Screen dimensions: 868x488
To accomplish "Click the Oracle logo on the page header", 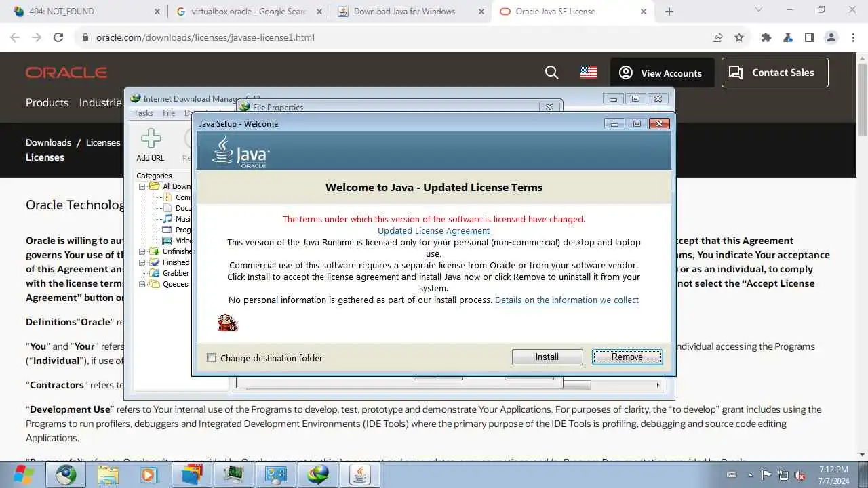I will [66, 73].
